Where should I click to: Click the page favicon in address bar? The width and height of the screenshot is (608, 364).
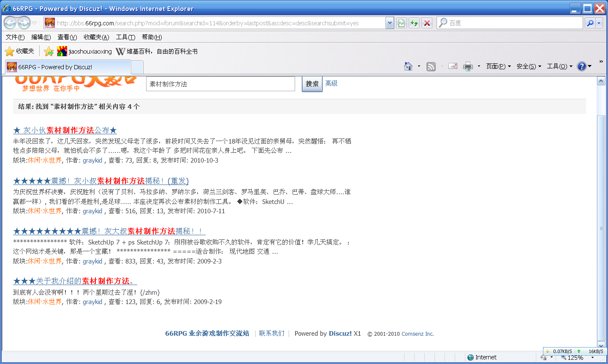pos(50,23)
